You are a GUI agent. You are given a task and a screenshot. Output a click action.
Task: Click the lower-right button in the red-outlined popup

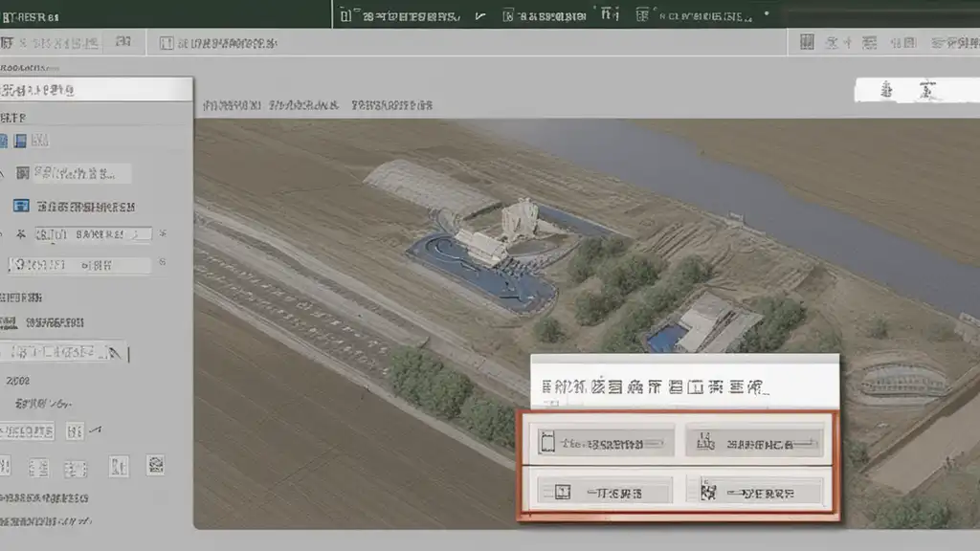(x=755, y=492)
